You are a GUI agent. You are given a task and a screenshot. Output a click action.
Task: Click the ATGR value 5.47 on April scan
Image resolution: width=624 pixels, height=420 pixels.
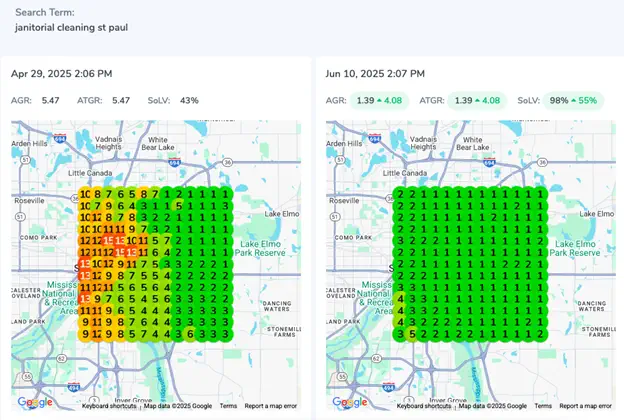tap(121, 101)
